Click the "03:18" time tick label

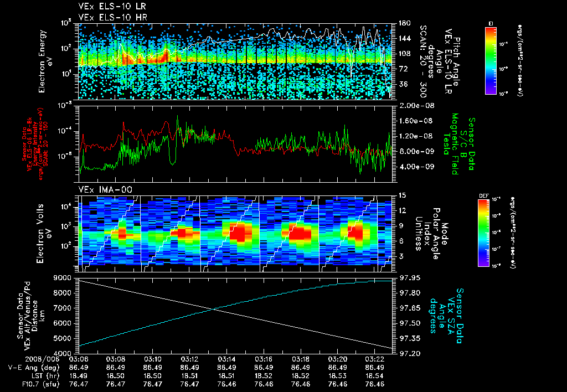pyautogui.click(x=301, y=359)
